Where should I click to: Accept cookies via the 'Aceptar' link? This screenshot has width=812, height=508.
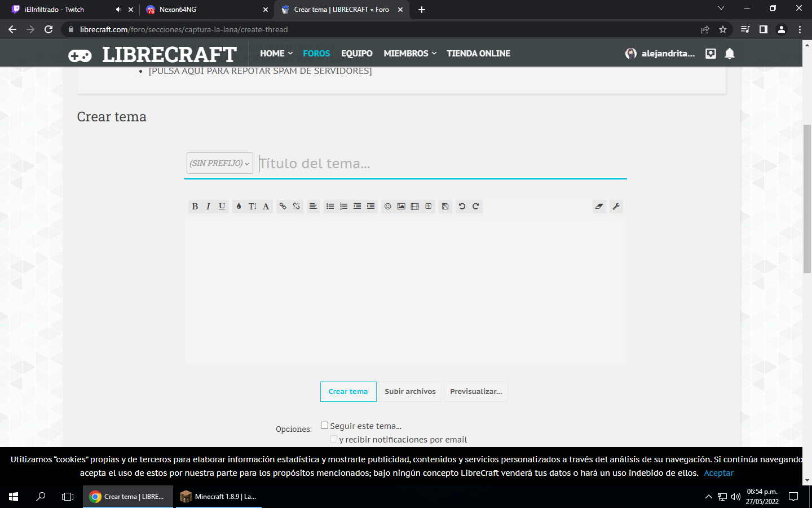coord(718,473)
